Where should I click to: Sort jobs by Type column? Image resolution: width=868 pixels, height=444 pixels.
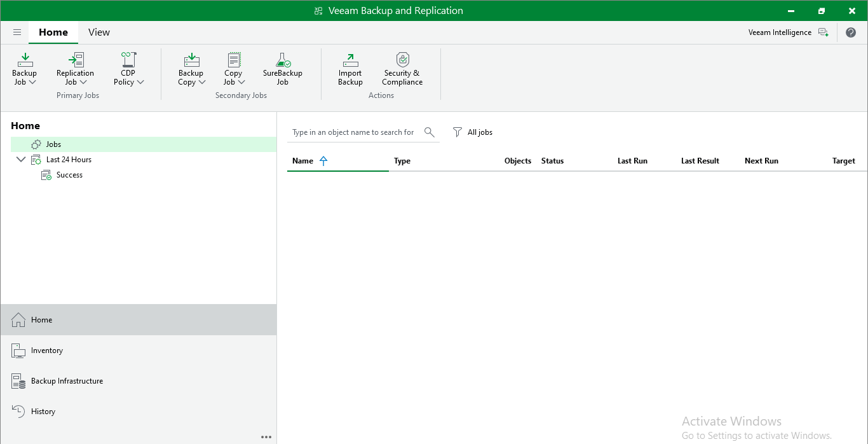pos(402,161)
